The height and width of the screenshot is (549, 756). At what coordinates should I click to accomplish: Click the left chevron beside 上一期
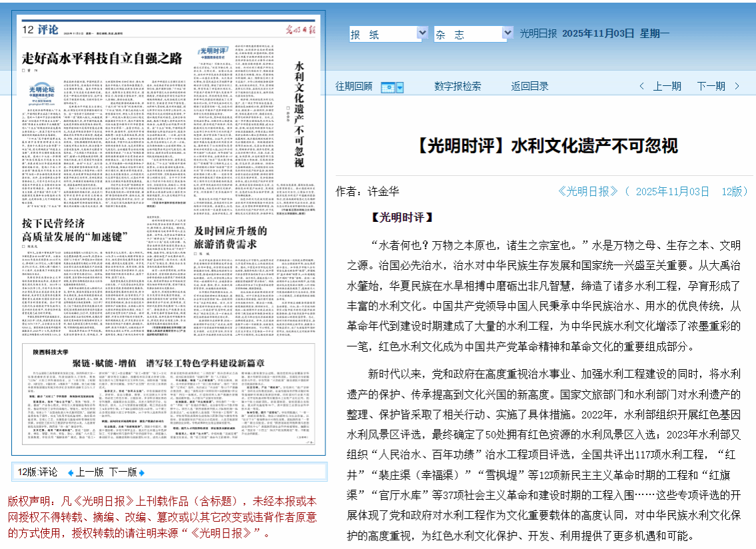(x=641, y=87)
